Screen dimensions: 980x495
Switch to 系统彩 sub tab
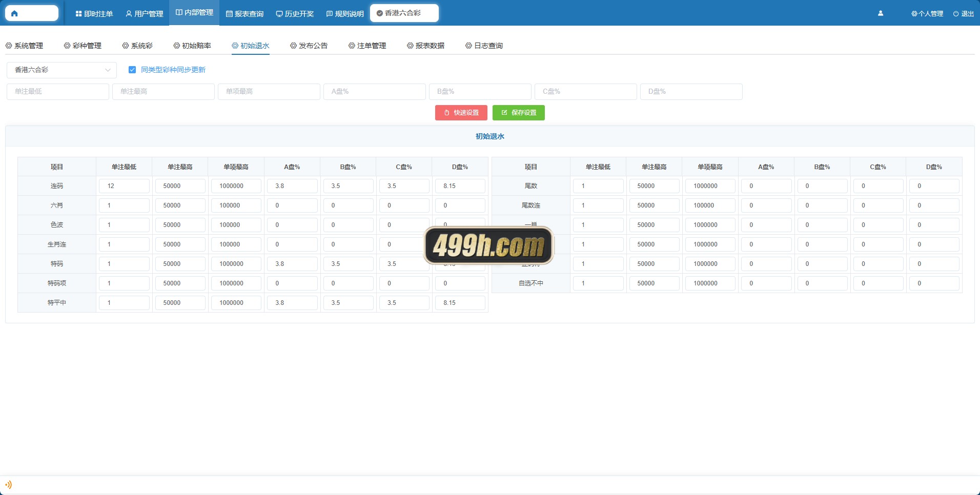click(137, 46)
